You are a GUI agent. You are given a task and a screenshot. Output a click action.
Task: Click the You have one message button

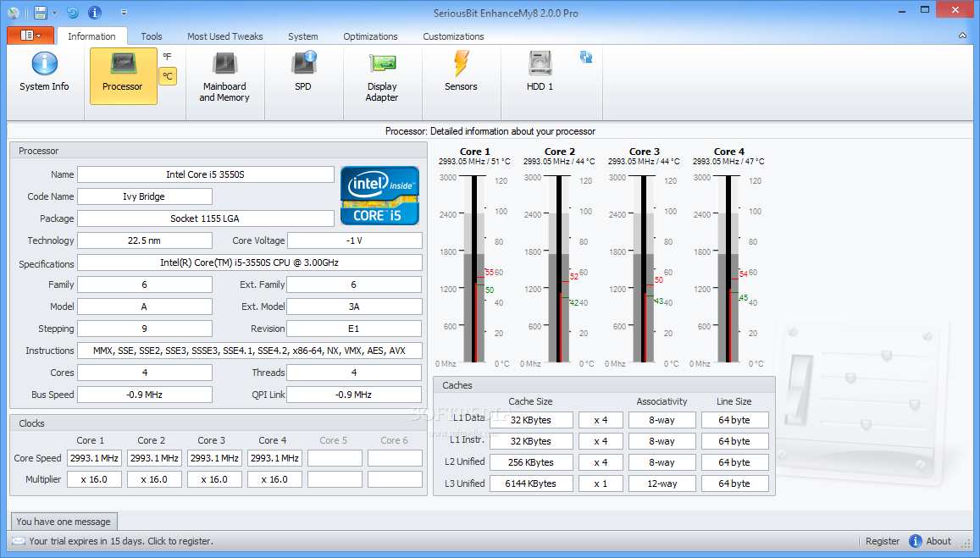pos(64,521)
